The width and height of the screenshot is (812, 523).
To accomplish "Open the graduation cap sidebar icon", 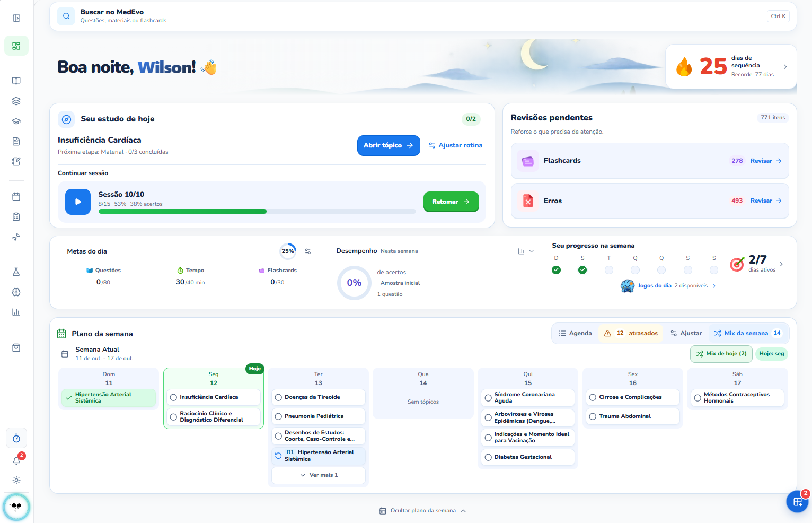I will tap(16, 121).
